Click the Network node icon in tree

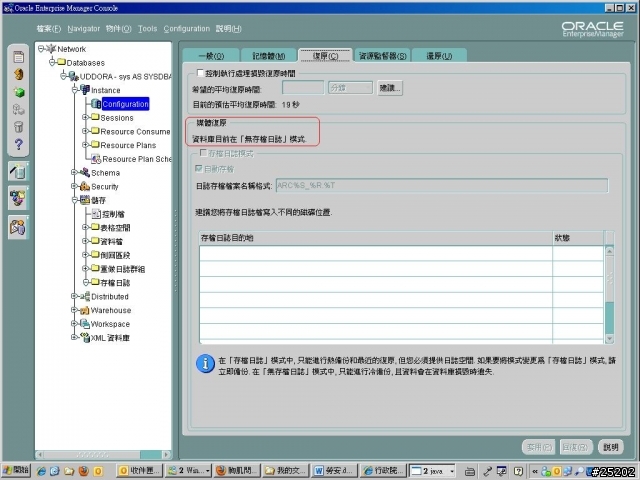[x=51, y=49]
